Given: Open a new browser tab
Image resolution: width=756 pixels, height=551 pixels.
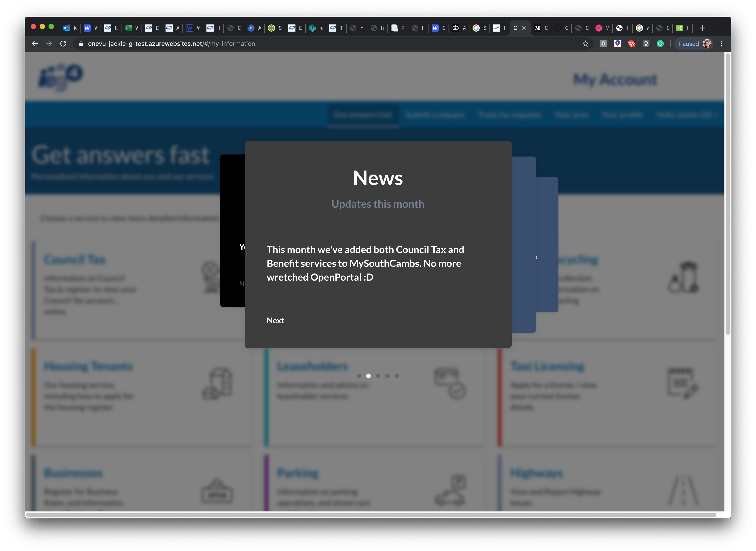Looking at the screenshot, I should [702, 28].
